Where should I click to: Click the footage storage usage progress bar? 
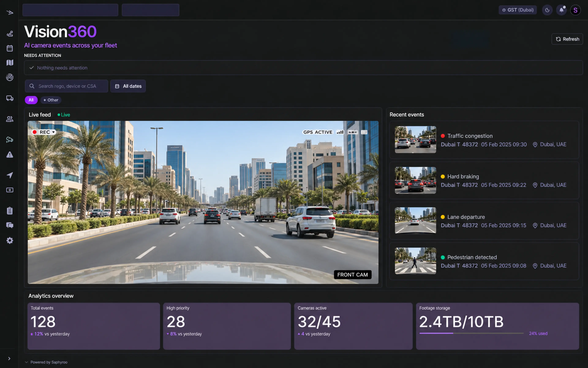pos(471,333)
